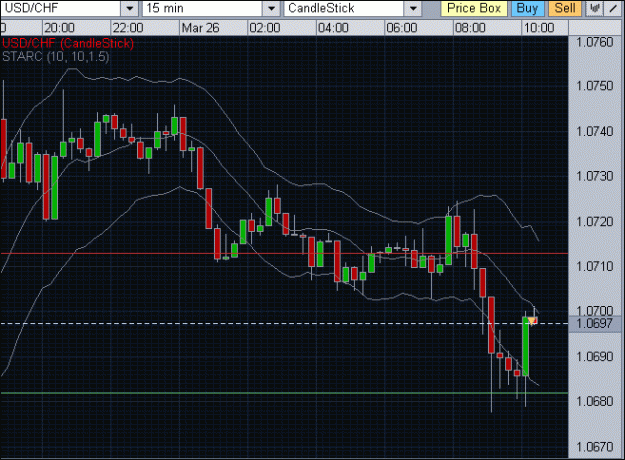Screen dimensions: 625x460
Task: Click the 1.0670 price axis label
Action: click(595, 447)
